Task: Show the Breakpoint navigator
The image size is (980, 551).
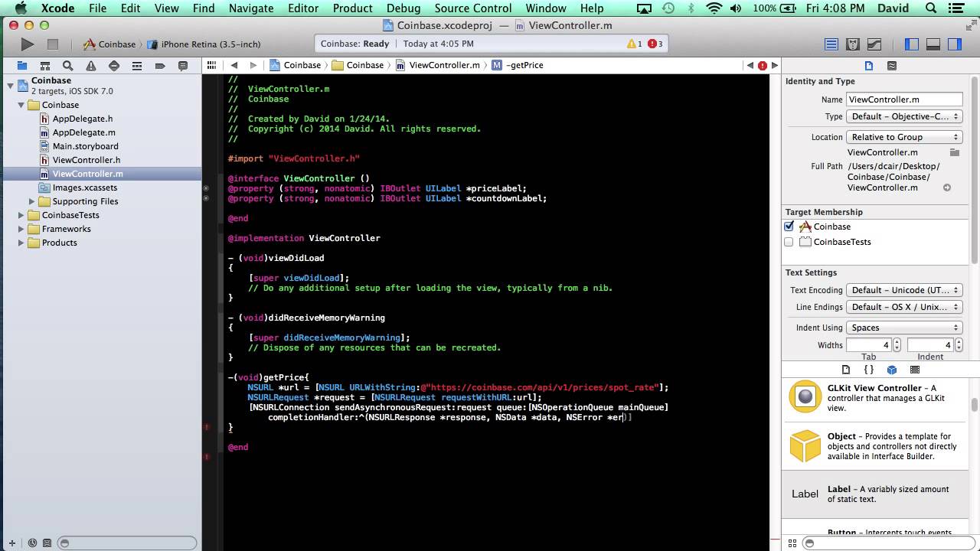Action: pos(160,66)
